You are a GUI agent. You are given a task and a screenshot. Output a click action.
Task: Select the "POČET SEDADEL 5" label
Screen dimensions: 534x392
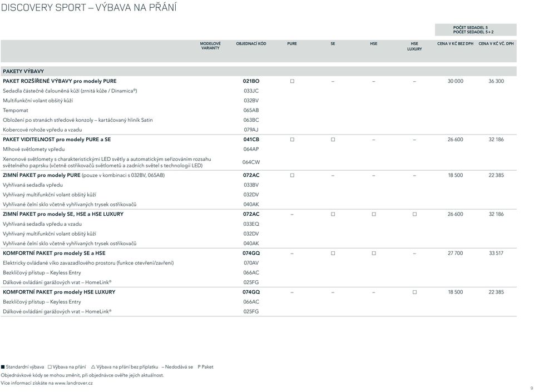coord(470,28)
